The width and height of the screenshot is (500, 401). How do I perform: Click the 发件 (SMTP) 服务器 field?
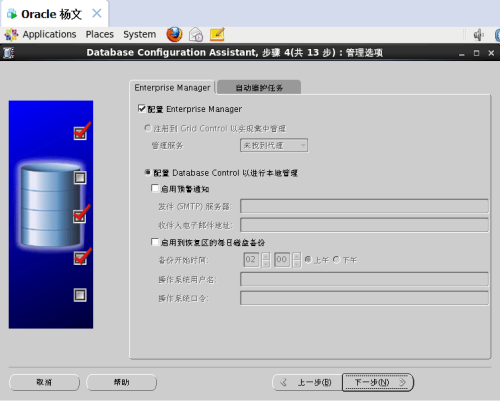pos(364,206)
